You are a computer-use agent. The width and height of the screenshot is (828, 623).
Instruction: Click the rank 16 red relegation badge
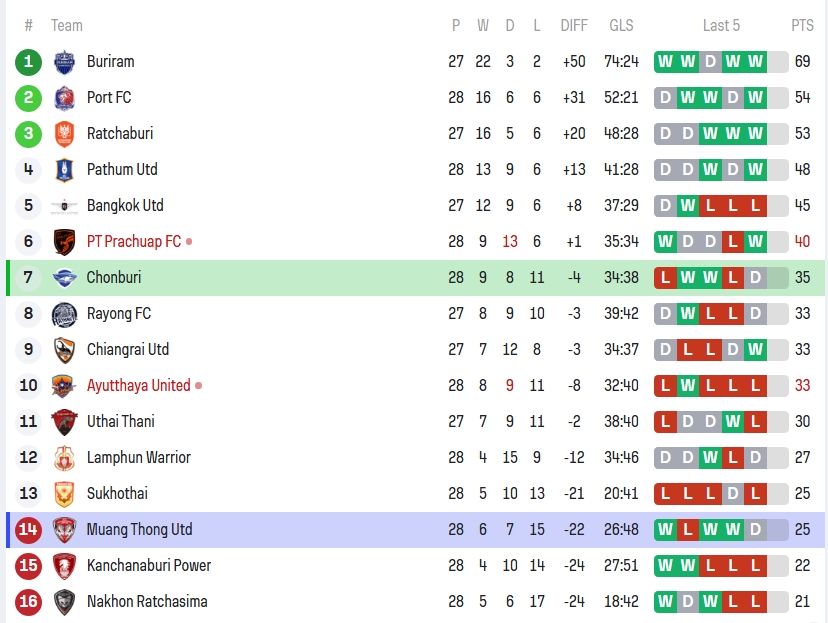28,601
